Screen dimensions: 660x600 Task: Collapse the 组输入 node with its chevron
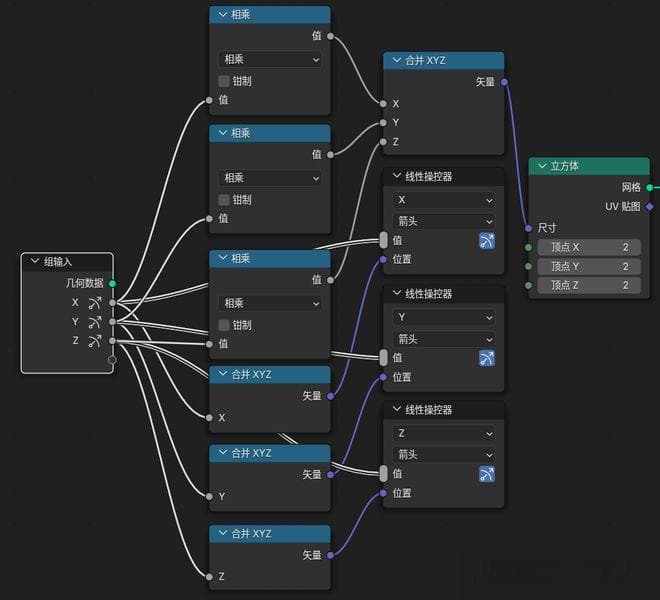tap(35, 261)
